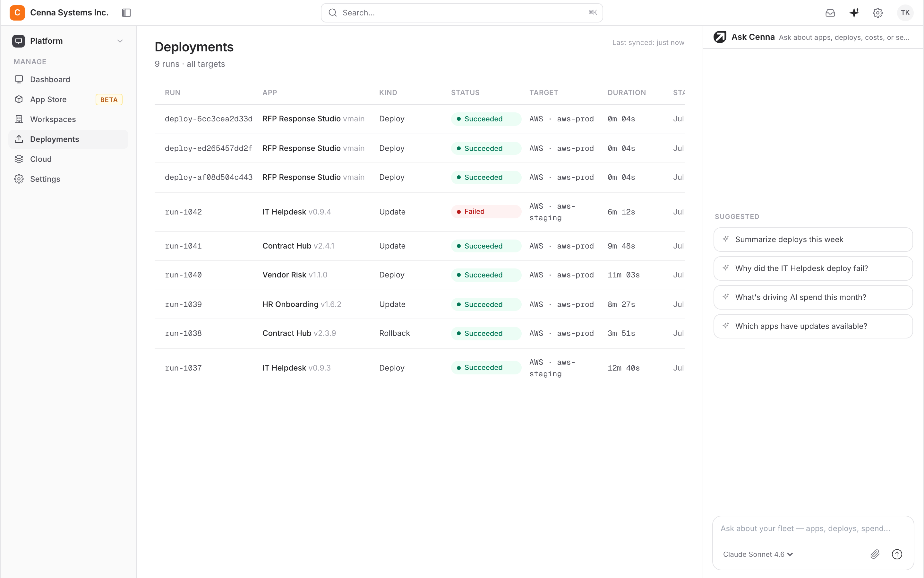Open Cloud in the sidebar

pyautogui.click(x=68, y=159)
